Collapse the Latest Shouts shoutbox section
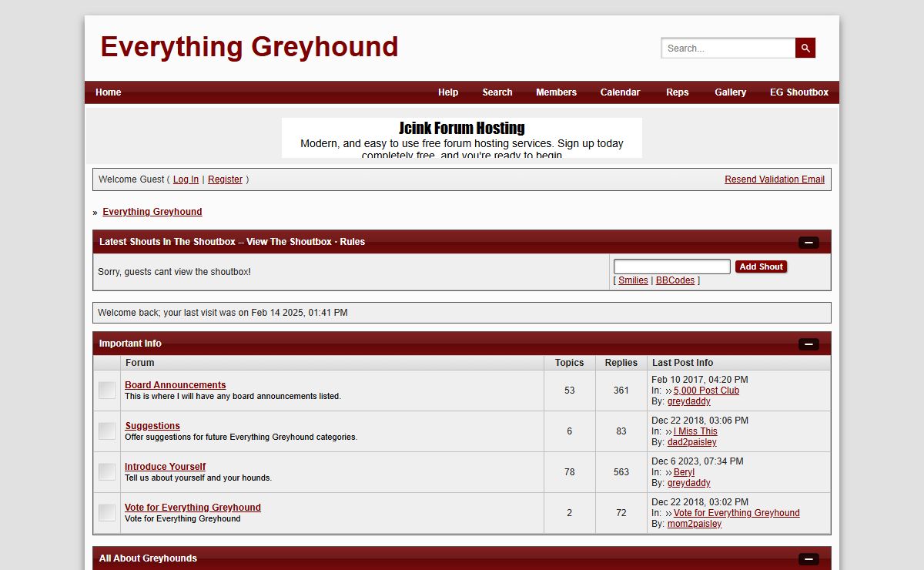924x570 pixels. click(808, 242)
